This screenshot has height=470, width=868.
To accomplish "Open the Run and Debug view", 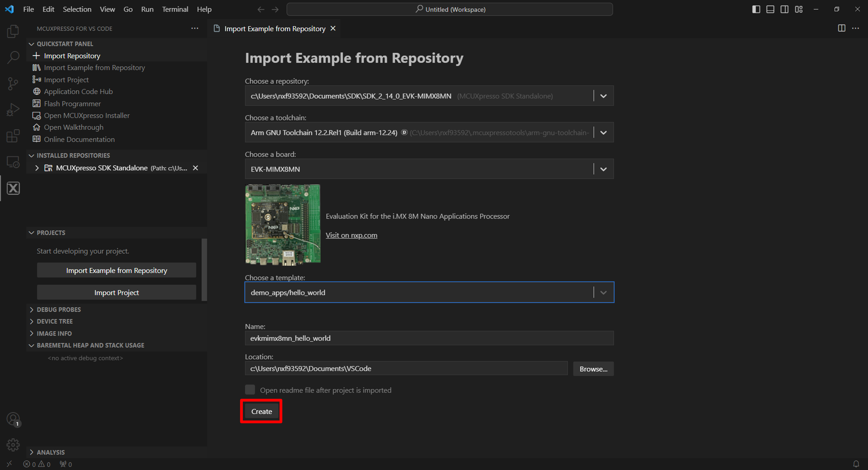I will click(13, 110).
